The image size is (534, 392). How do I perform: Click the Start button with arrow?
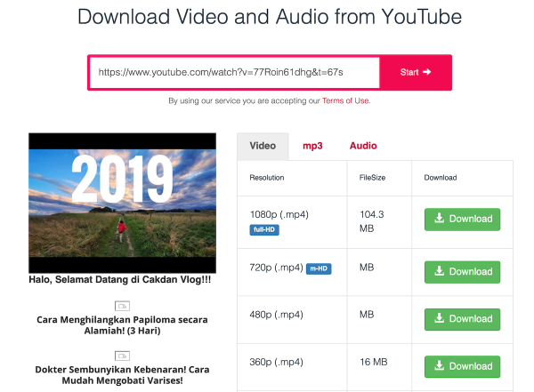pyautogui.click(x=416, y=72)
